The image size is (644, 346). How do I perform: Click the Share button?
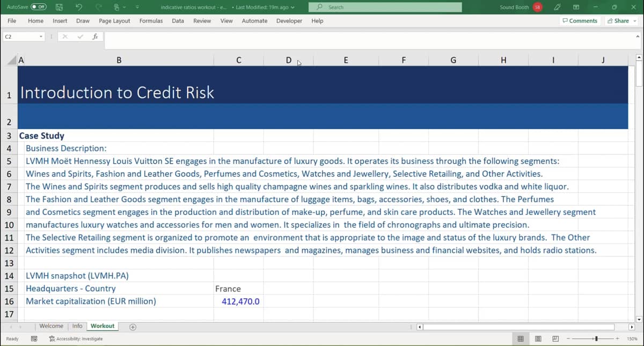[x=621, y=20]
